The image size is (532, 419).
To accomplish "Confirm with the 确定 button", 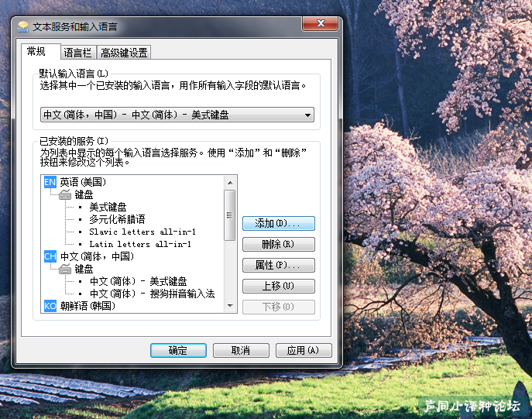I will [178, 350].
